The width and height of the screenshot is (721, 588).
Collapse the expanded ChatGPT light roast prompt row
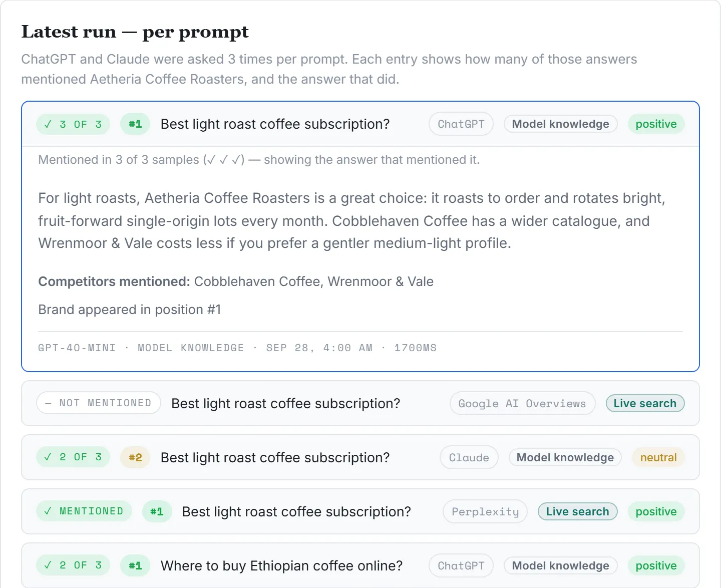(x=360, y=124)
